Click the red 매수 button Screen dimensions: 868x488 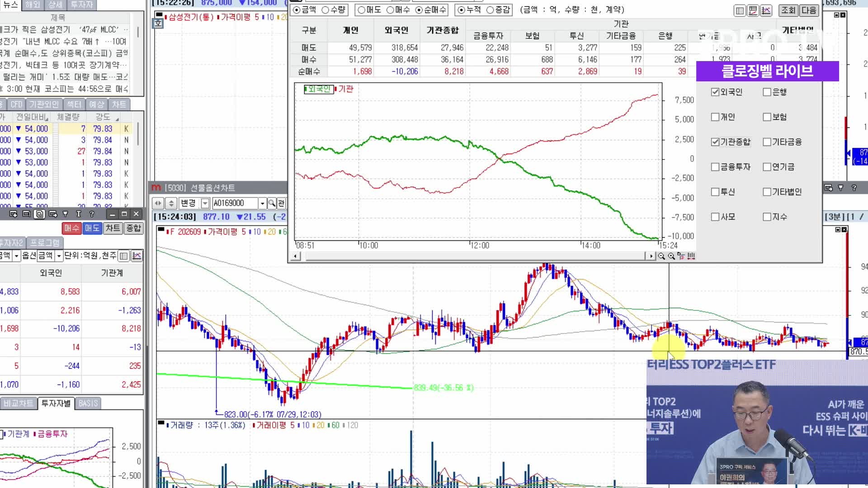[x=71, y=228]
